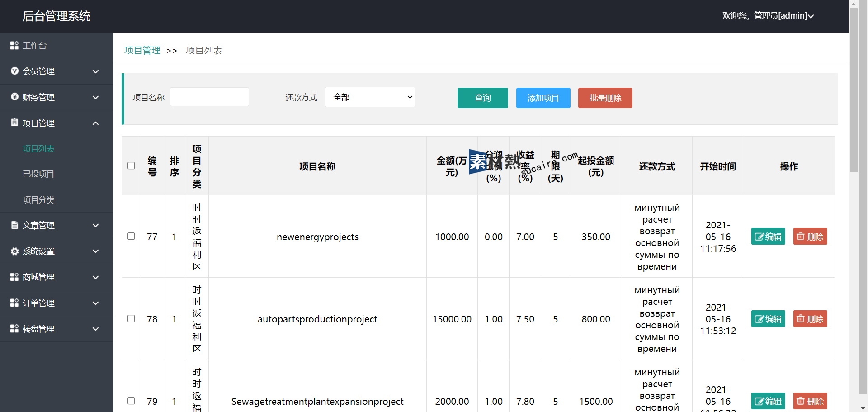Open 项目列表 in the sidebar submenu
868x412 pixels.
pyautogui.click(x=38, y=148)
